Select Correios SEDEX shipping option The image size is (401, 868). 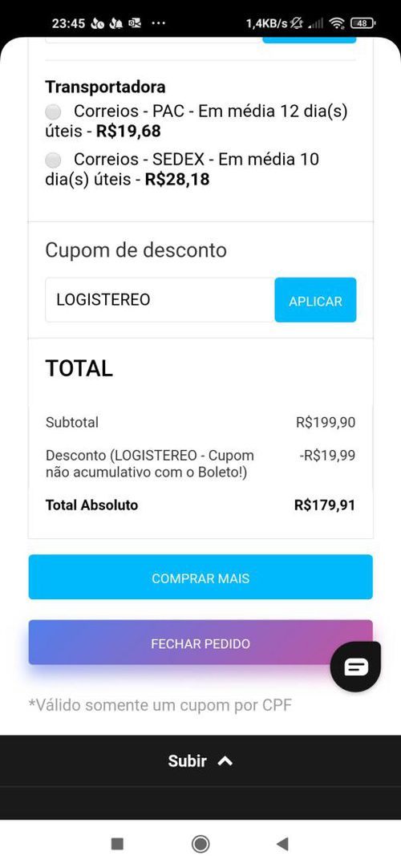53,160
